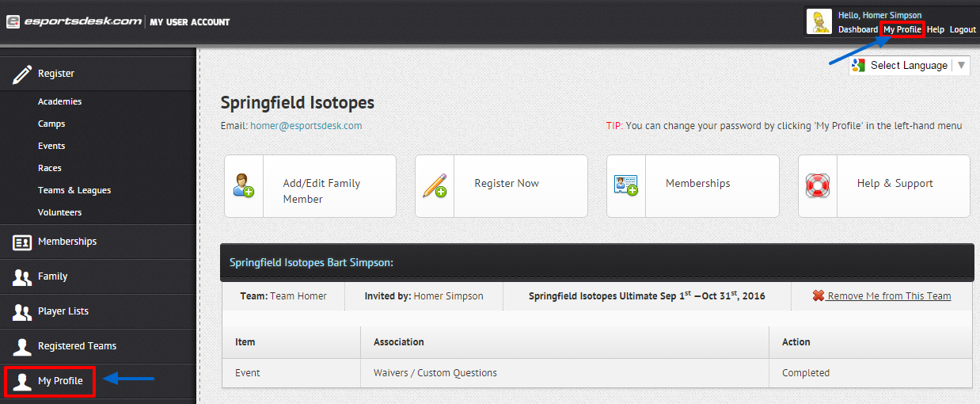Select Camps under Register

[51, 124]
